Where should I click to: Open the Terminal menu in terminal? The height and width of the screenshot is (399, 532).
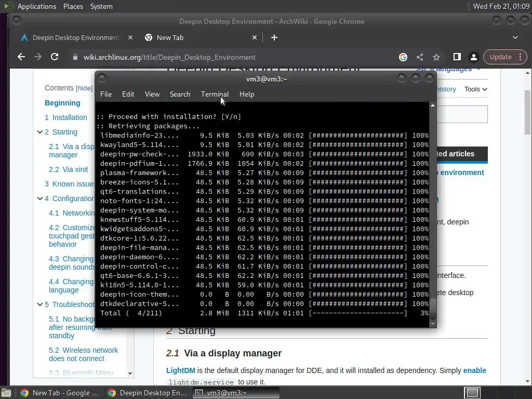tap(215, 95)
